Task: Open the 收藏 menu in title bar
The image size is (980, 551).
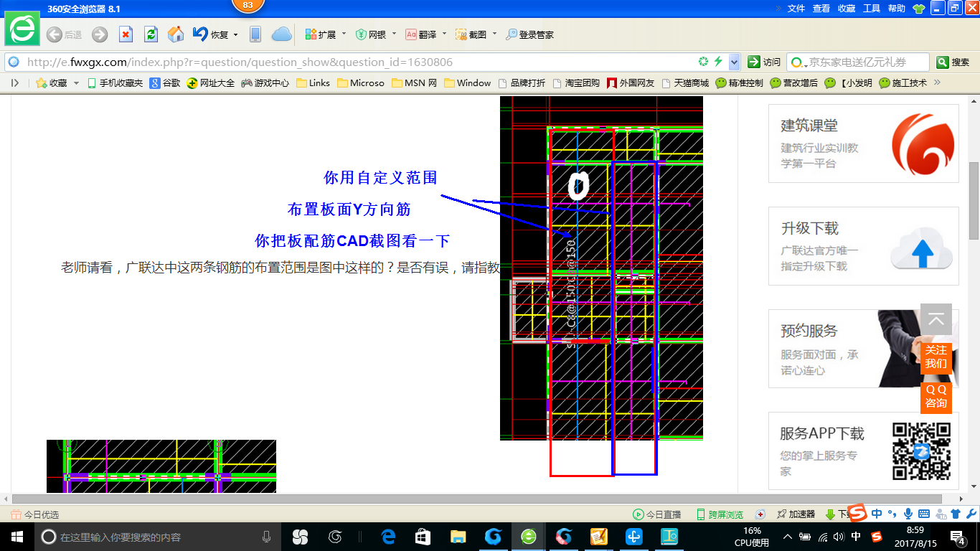Action: [x=847, y=9]
